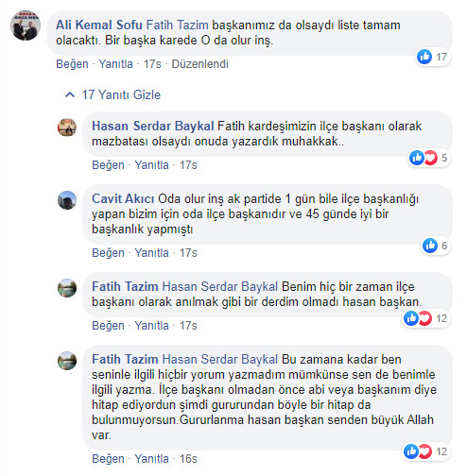Click the 16s timestamp on last reply
Screen dimensions: 467x476
click(188, 459)
